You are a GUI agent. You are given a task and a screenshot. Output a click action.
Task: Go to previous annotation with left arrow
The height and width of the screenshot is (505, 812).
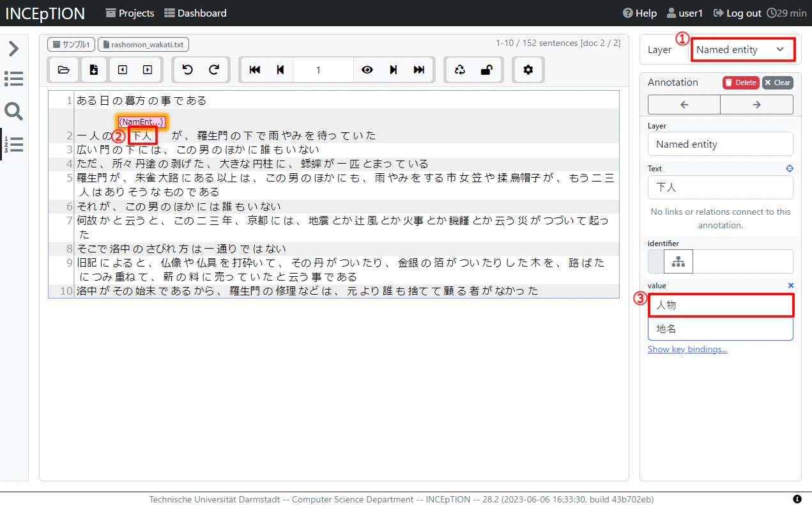pos(684,105)
